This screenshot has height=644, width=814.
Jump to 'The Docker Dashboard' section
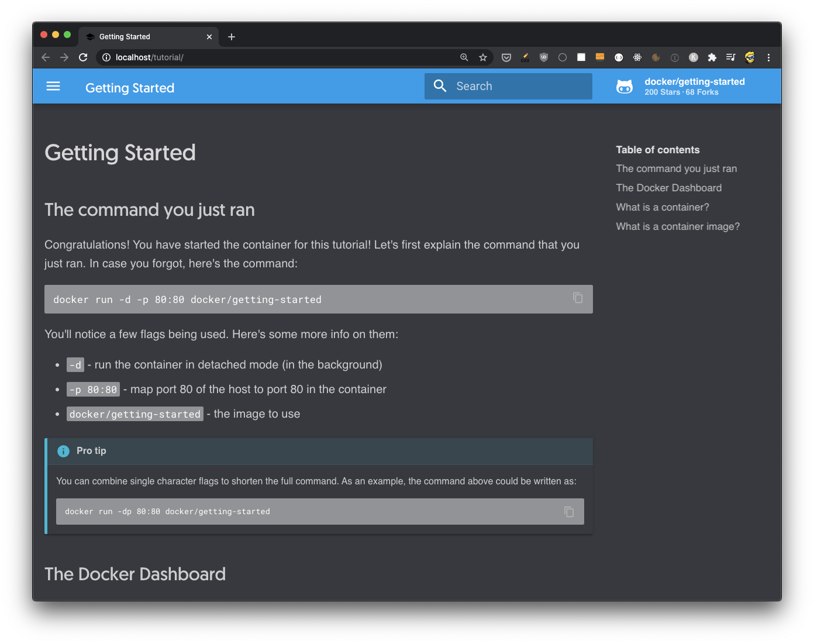668,188
